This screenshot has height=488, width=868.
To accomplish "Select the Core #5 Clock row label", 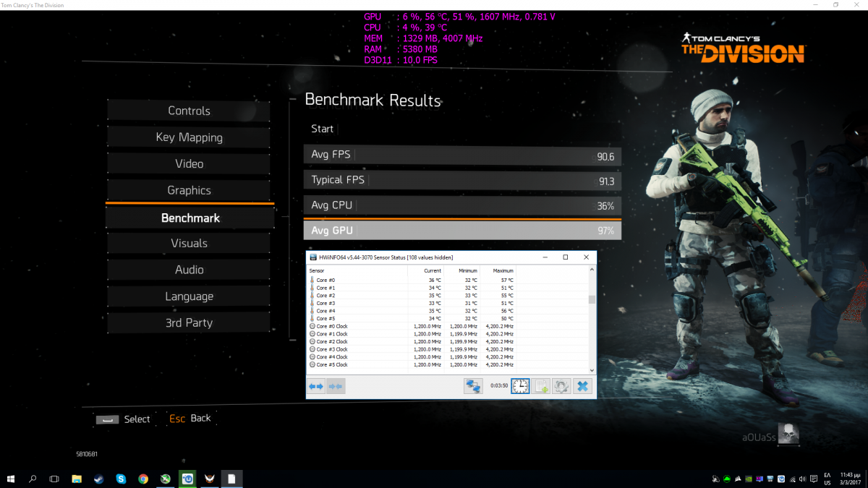I will pos(332,365).
